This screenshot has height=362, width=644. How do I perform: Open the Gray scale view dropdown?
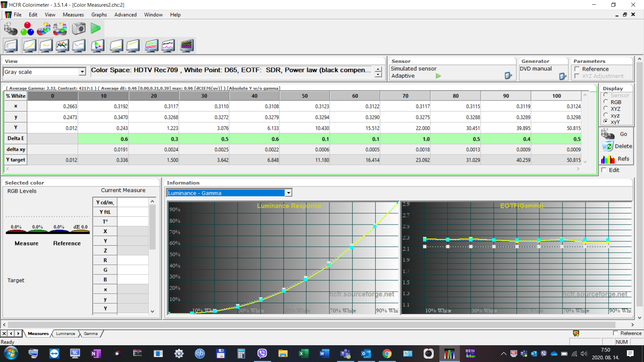[82, 72]
